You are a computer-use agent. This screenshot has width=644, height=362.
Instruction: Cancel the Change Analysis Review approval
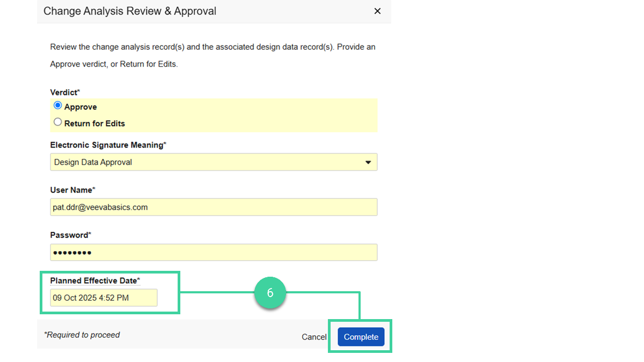[x=313, y=336]
